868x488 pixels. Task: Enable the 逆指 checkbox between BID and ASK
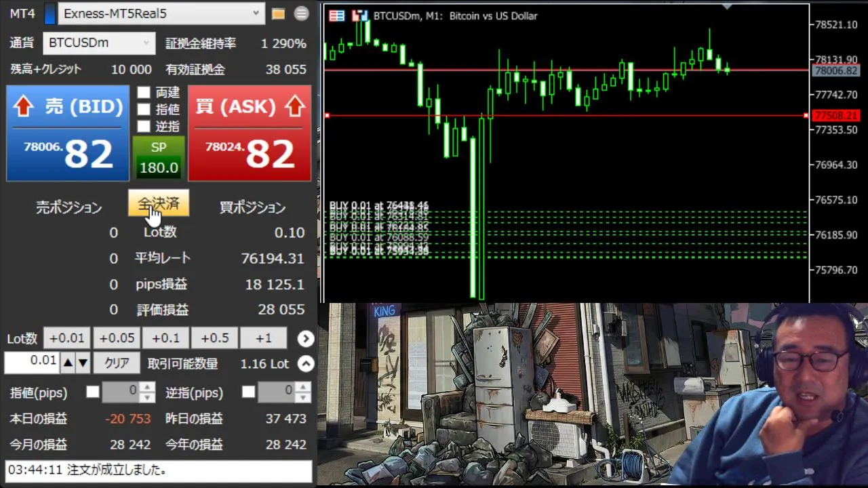coord(144,126)
